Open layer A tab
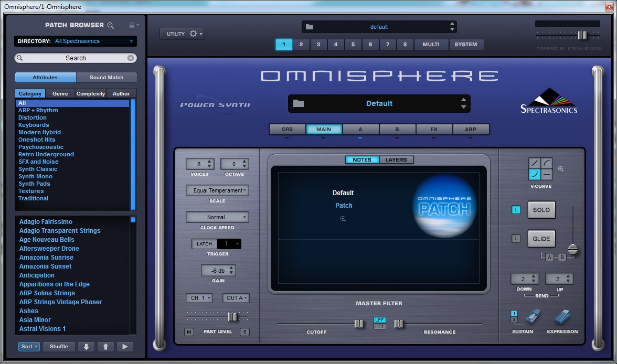The height and width of the screenshot is (364, 617). click(360, 130)
